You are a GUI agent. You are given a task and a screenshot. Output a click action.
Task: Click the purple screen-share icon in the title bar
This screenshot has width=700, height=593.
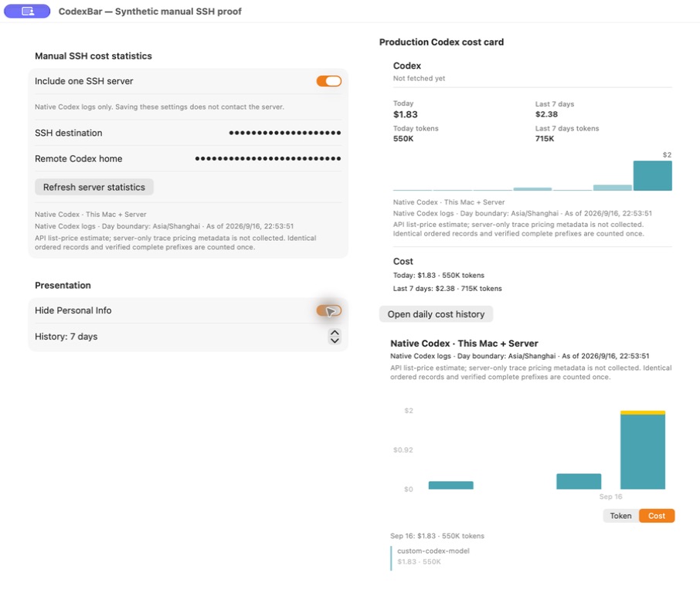27,11
